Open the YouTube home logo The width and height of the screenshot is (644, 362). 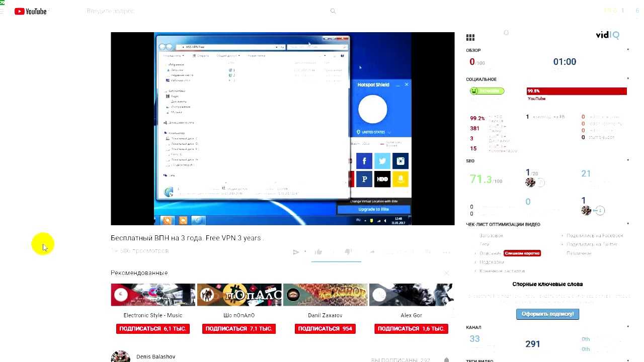[31, 11]
